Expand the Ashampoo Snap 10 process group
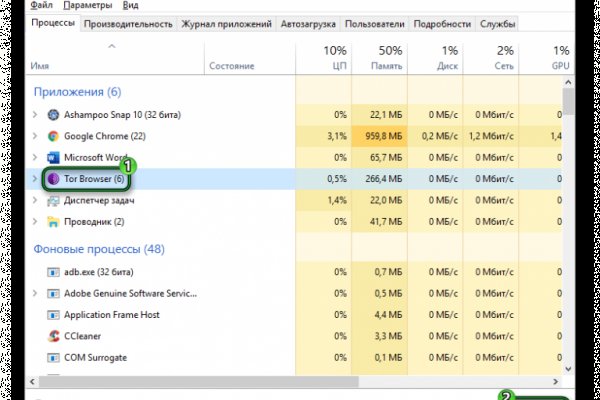Screen dimensions: 600x400 [36, 114]
